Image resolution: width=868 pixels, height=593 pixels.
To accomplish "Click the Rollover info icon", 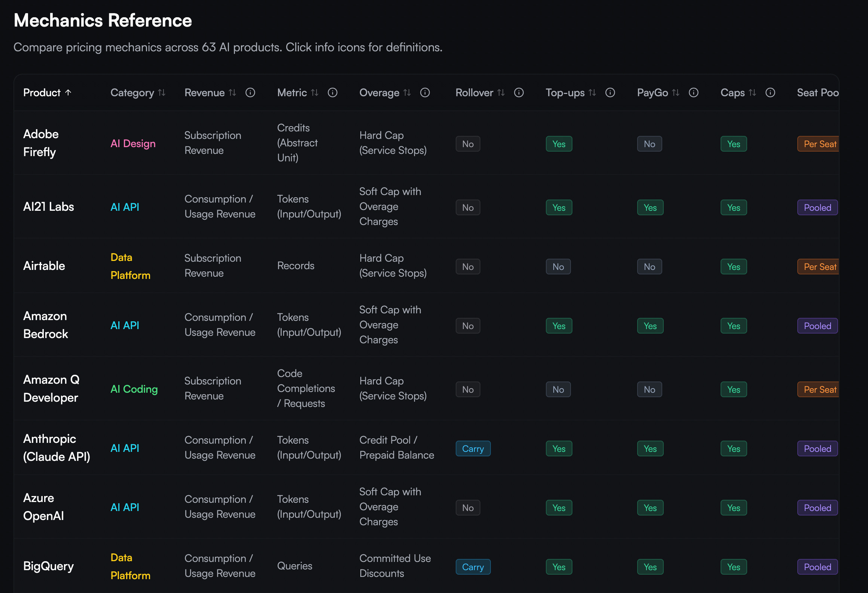I will [x=519, y=92].
